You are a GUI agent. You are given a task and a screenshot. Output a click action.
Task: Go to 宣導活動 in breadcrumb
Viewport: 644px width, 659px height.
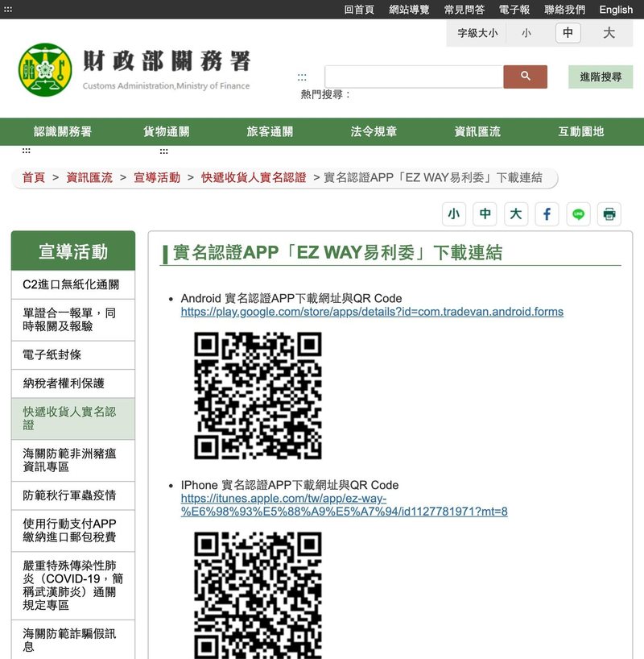(x=157, y=177)
